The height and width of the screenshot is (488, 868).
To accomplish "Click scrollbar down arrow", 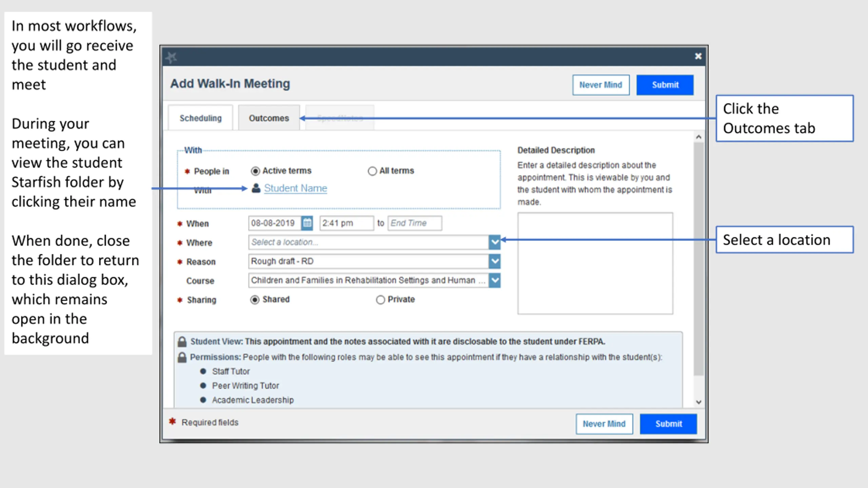I will [x=698, y=402].
